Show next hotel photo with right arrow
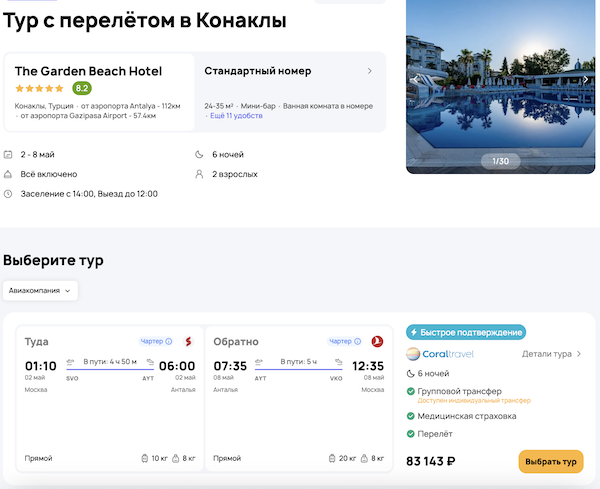 coord(586,79)
